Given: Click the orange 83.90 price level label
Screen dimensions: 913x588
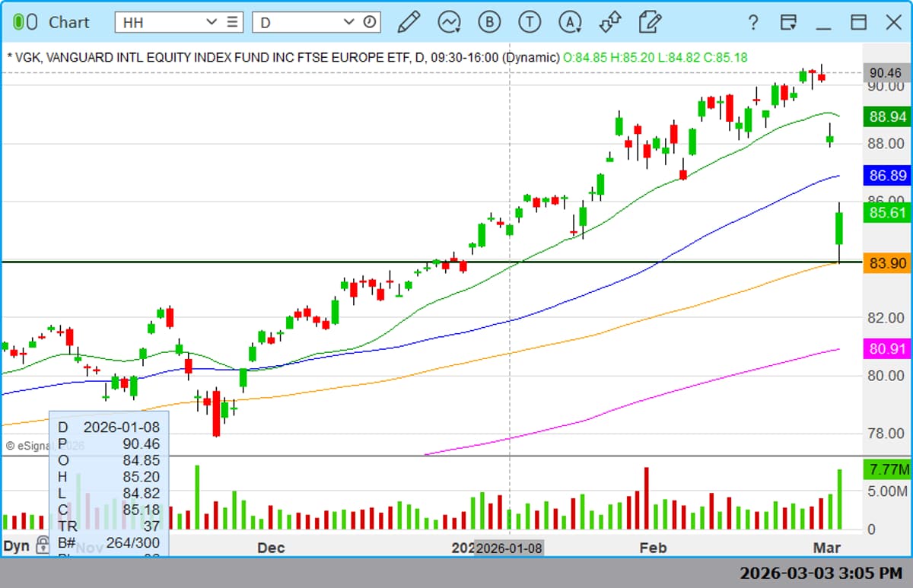Looking at the screenshot, I should 886,263.
